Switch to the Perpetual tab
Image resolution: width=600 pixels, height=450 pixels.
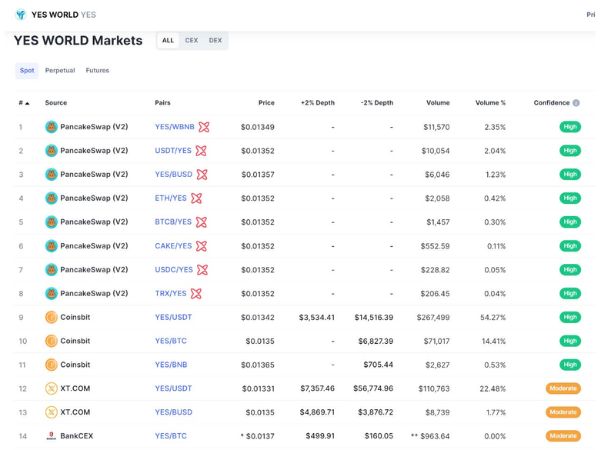[60, 70]
